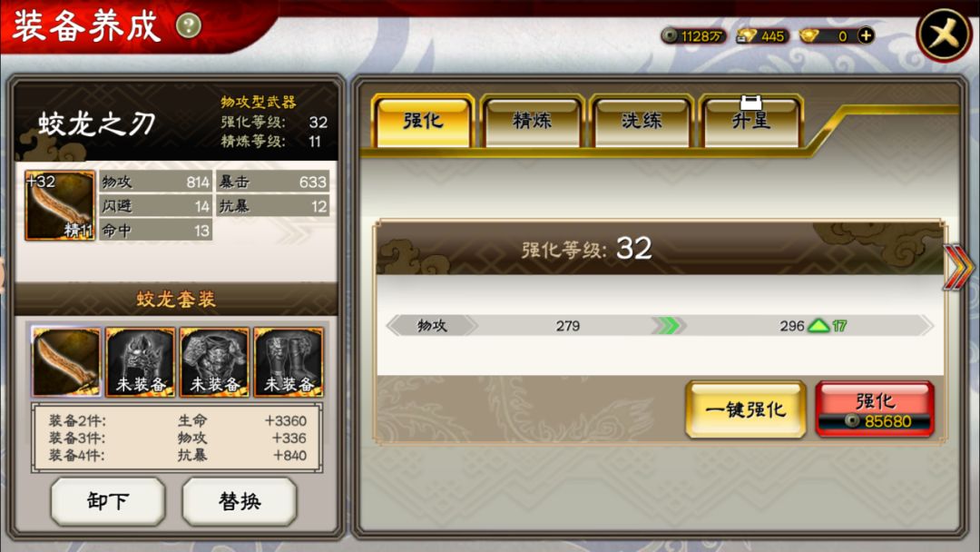Open the help question mark icon
Viewport: 980px width, 552px height.
(188, 25)
